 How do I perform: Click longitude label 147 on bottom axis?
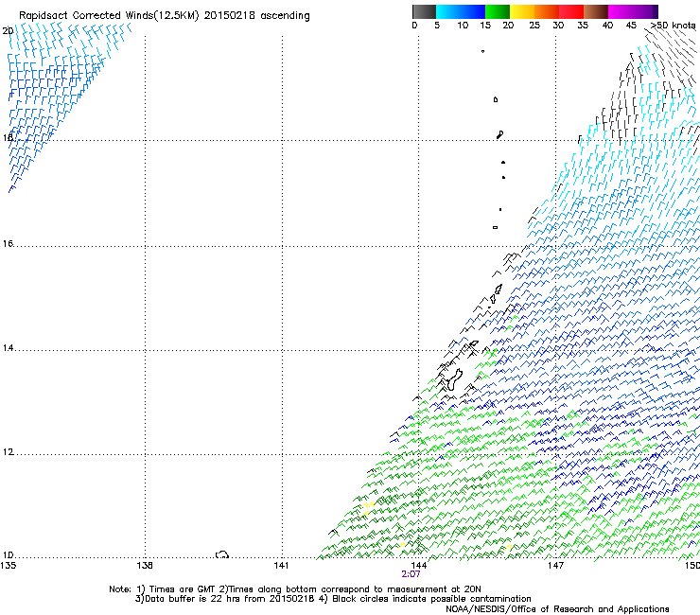pyautogui.click(x=555, y=566)
